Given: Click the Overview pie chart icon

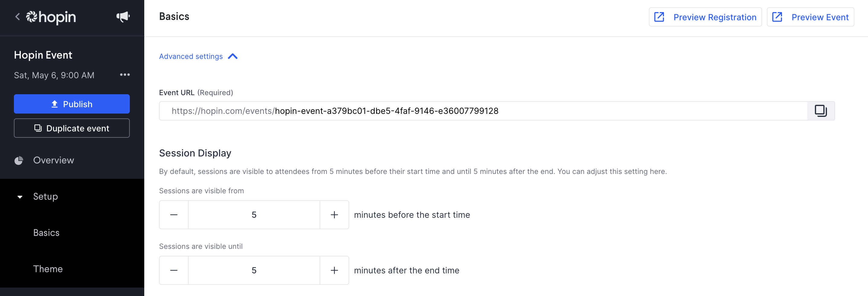Looking at the screenshot, I should 19,160.
